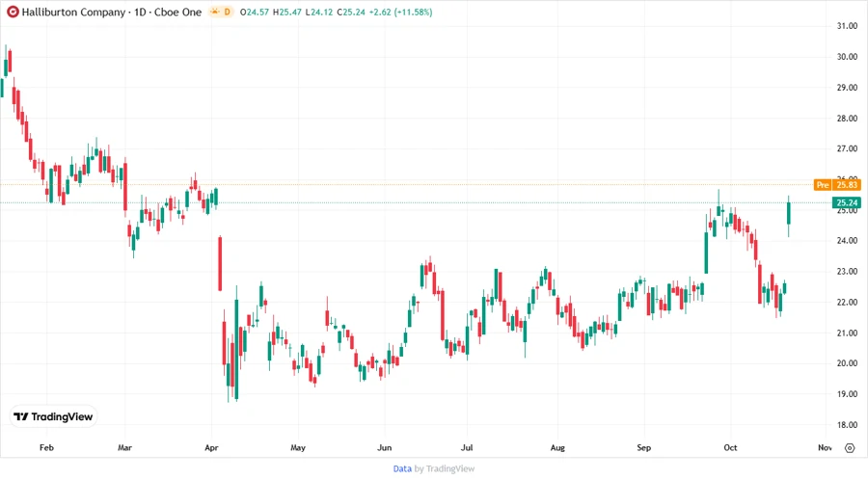Viewport: 868px width, 480px height.
Task: Click the 30.00 price axis label
Action: (x=847, y=57)
